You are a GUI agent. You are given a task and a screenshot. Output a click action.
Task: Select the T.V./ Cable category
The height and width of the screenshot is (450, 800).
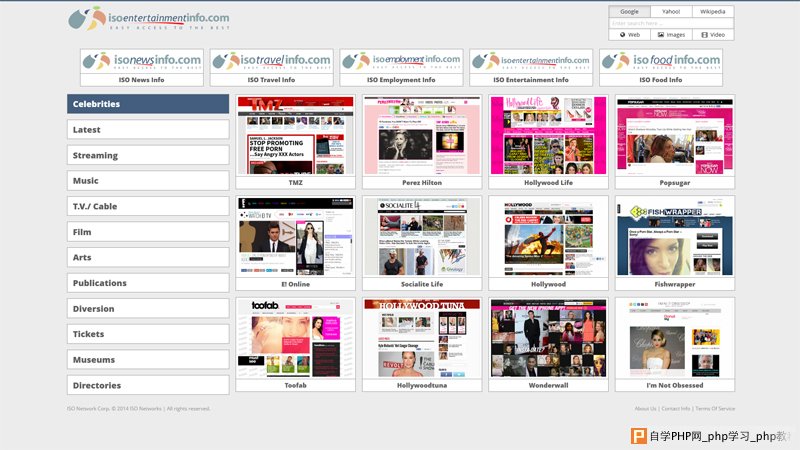pyautogui.click(x=148, y=206)
